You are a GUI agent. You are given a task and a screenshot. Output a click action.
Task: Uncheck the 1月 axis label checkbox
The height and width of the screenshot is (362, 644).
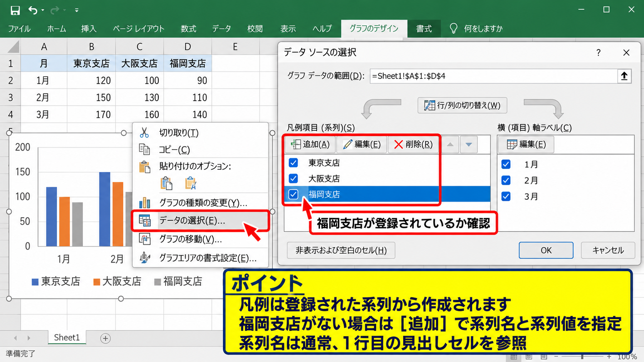click(506, 165)
